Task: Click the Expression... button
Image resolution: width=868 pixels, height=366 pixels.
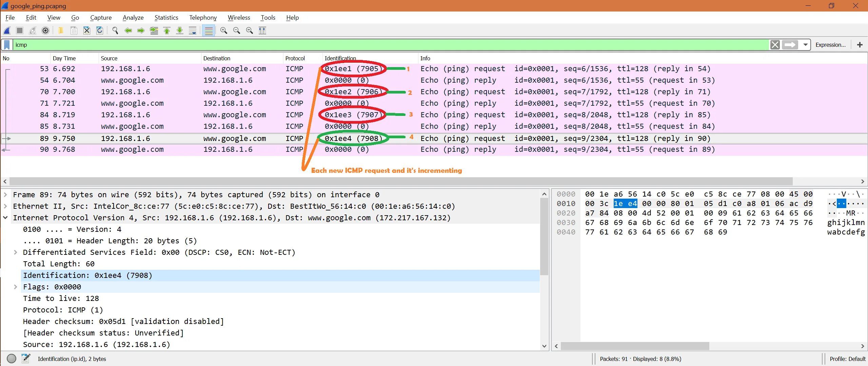Action: [830, 45]
